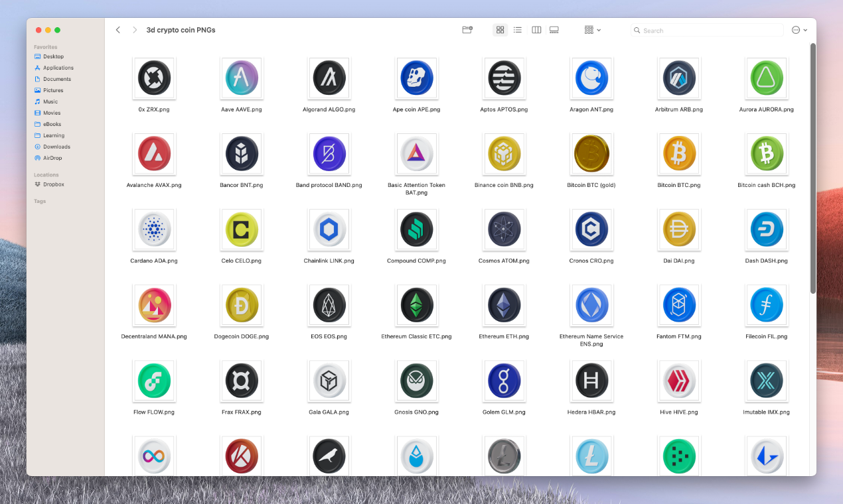Click the file name Imutable IMX.png

click(x=767, y=412)
